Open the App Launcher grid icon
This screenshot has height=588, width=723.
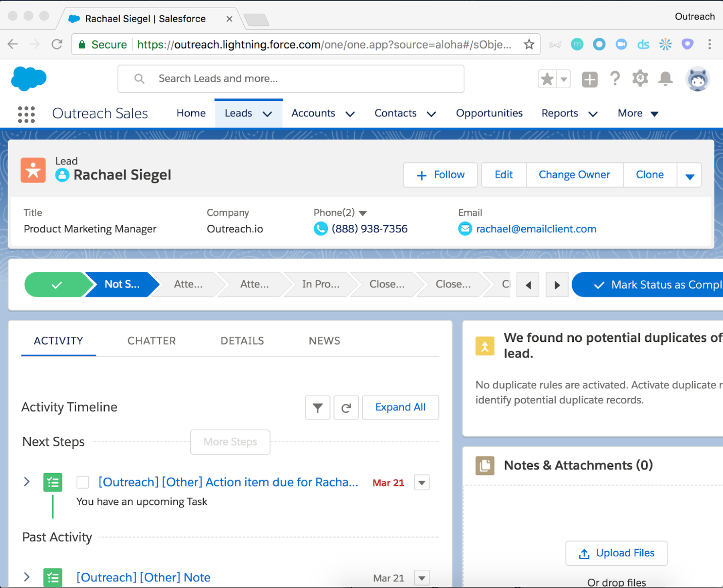[26, 114]
